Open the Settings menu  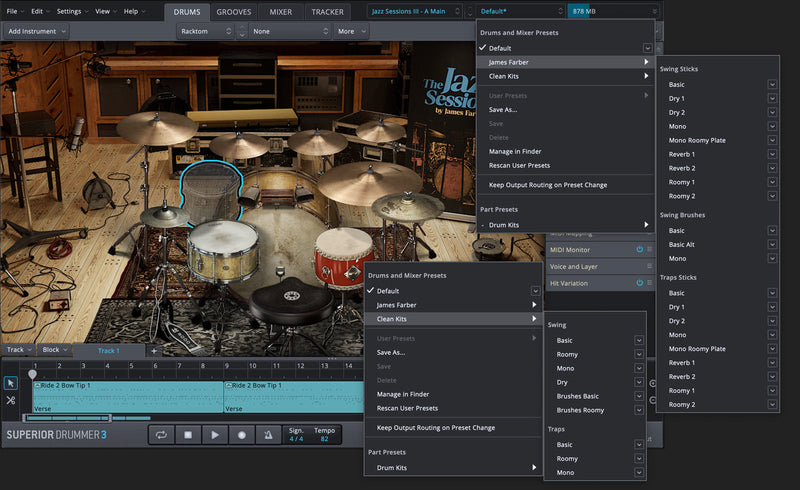tap(72, 11)
